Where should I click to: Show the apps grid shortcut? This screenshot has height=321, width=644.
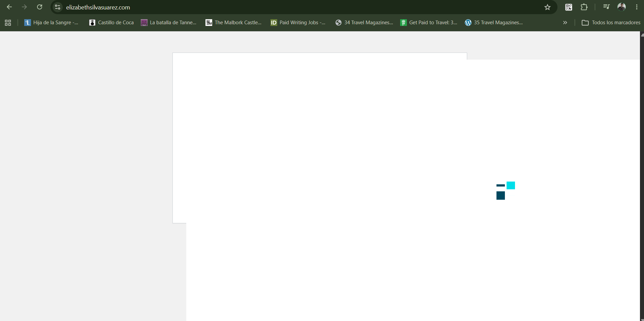[8, 23]
